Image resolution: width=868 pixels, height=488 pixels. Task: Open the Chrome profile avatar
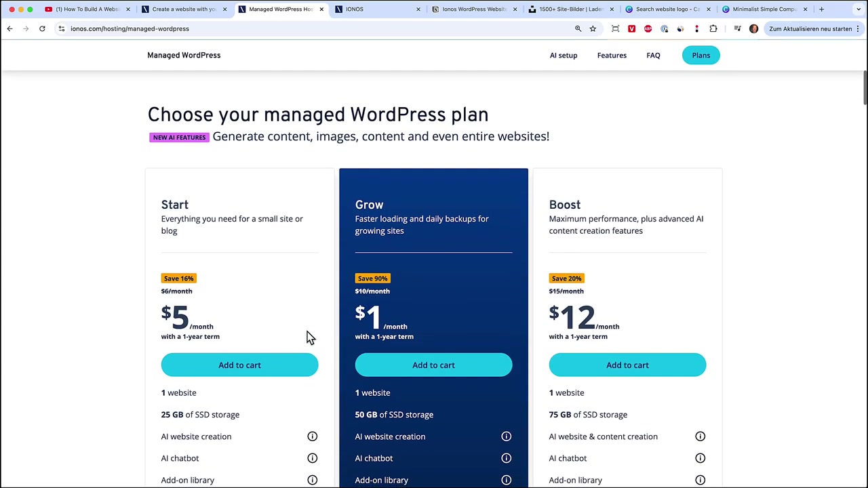coord(753,28)
